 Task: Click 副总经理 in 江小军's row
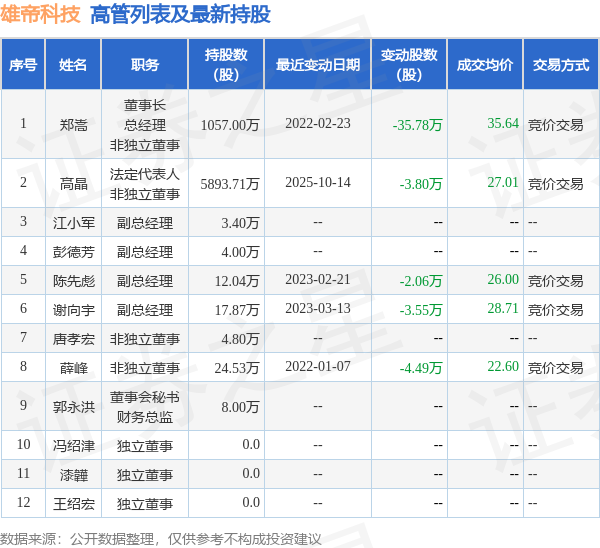point(145,223)
